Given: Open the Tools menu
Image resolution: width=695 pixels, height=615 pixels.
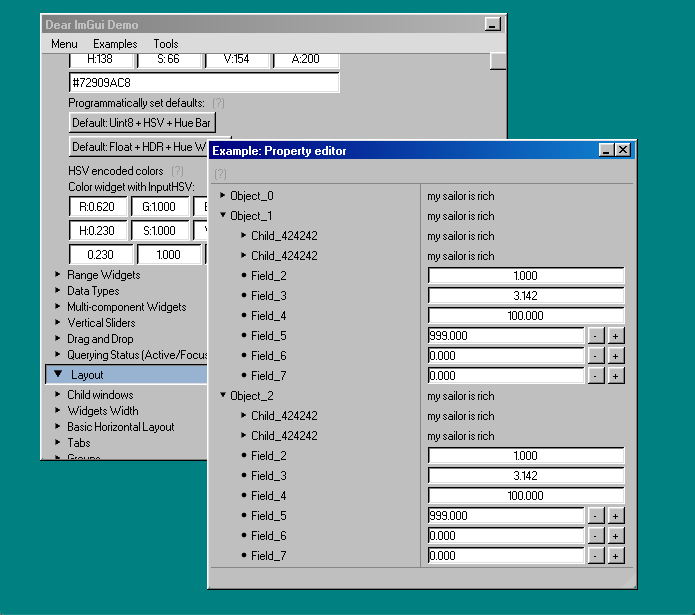Looking at the screenshot, I should (x=166, y=44).
